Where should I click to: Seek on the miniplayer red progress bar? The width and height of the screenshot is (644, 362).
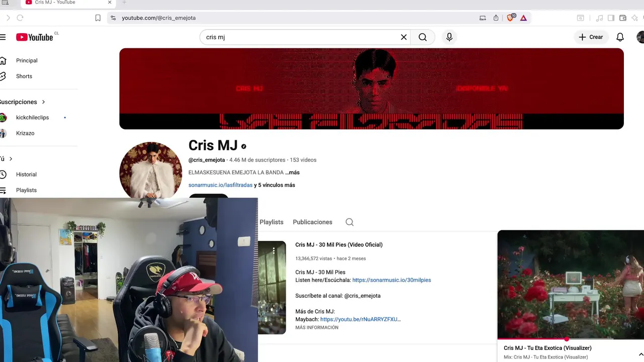click(x=571, y=339)
